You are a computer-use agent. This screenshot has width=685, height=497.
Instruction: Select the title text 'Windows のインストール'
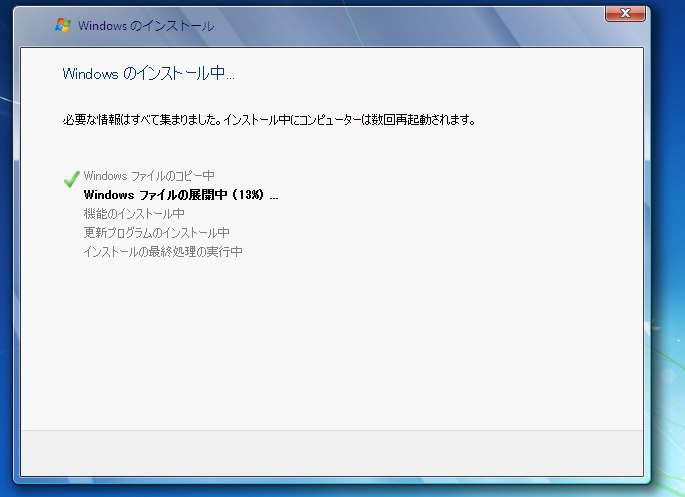(146, 26)
